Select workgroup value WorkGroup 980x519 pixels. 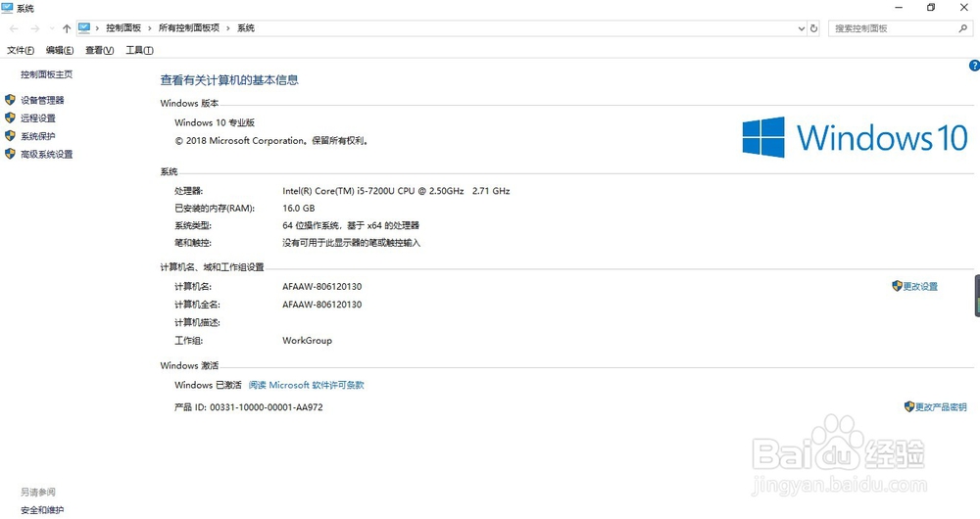click(307, 341)
